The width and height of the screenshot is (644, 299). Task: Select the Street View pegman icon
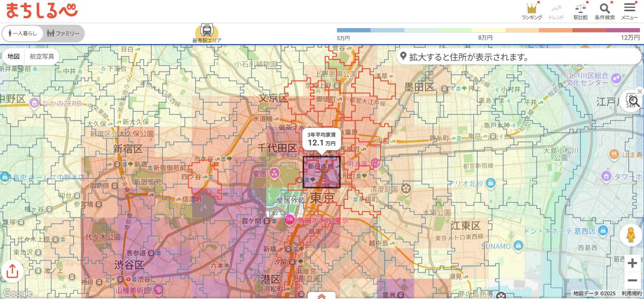[630, 235]
